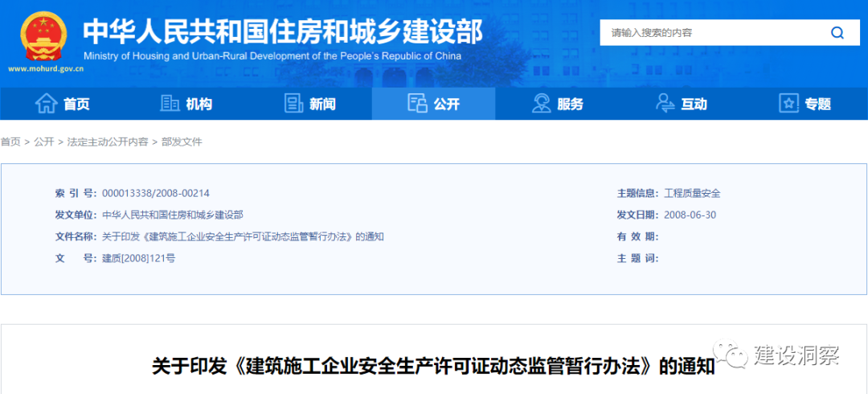Click the building icon beside 机构
This screenshot has height=394, width=868.
click(x=170, y=103)
